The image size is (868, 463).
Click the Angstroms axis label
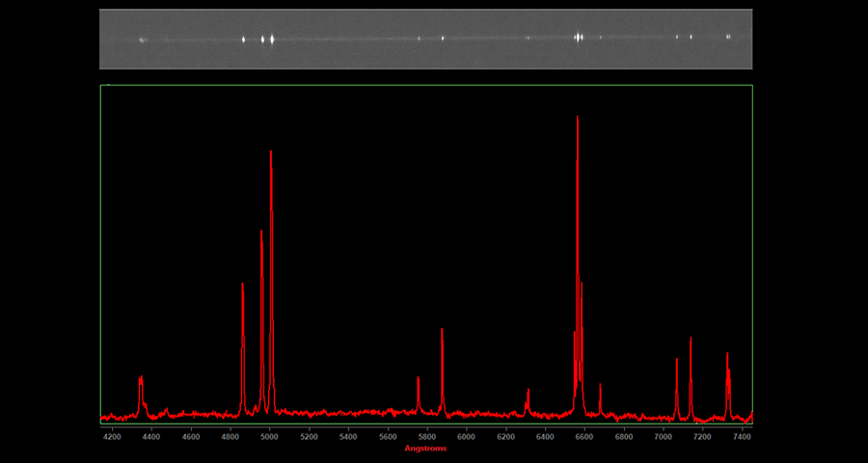[425, 449]
